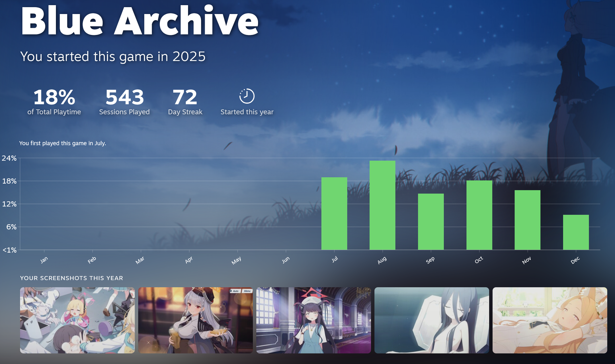Open the dark-haired sleeping girl screenshot
Image resolution: width=615 pixels, height=364 pixels.
432,320
